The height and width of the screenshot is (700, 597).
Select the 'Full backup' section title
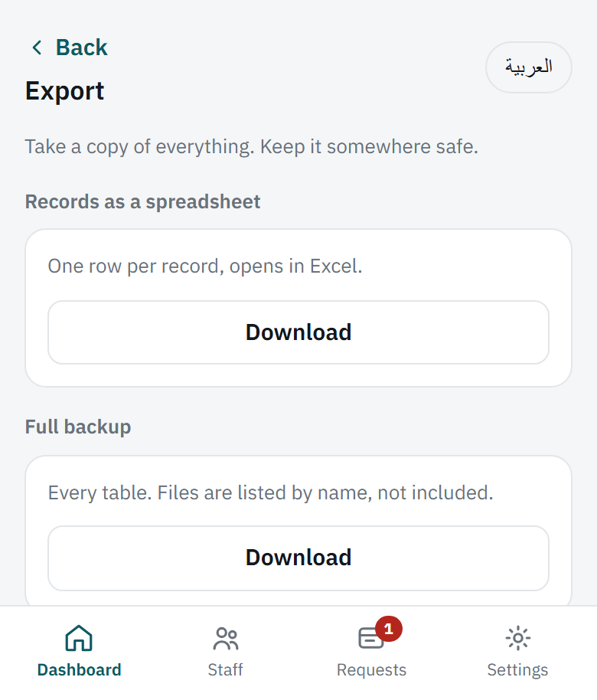tap(78, 427)
